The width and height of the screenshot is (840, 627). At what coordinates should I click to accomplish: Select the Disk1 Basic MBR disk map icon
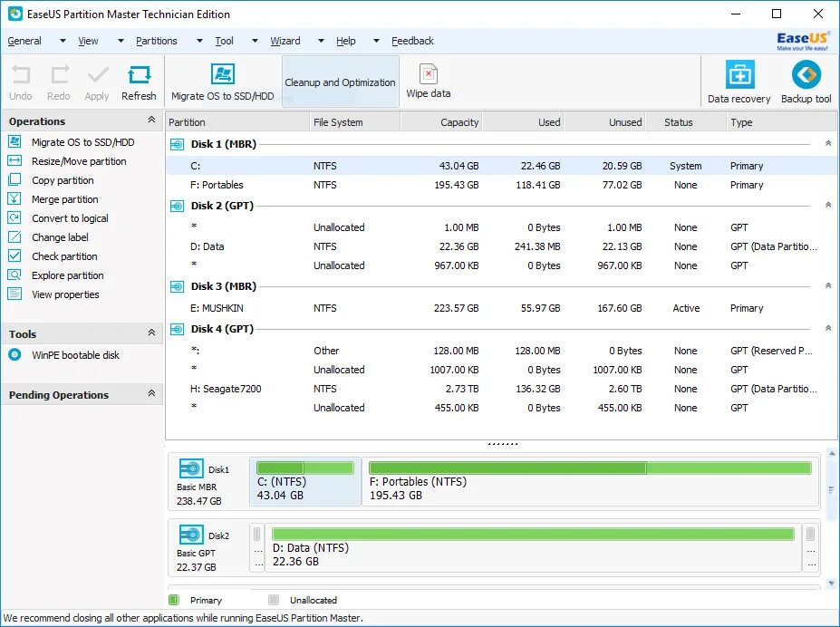click(191, 468)
